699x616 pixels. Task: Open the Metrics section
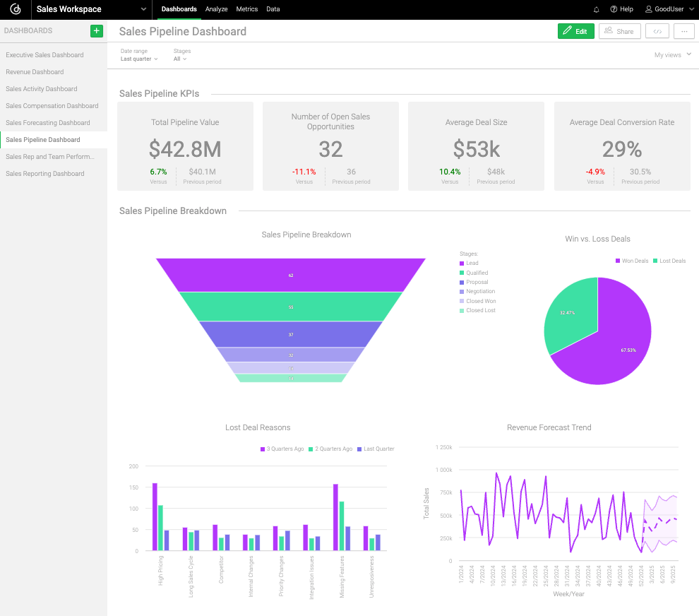[246, 9]
